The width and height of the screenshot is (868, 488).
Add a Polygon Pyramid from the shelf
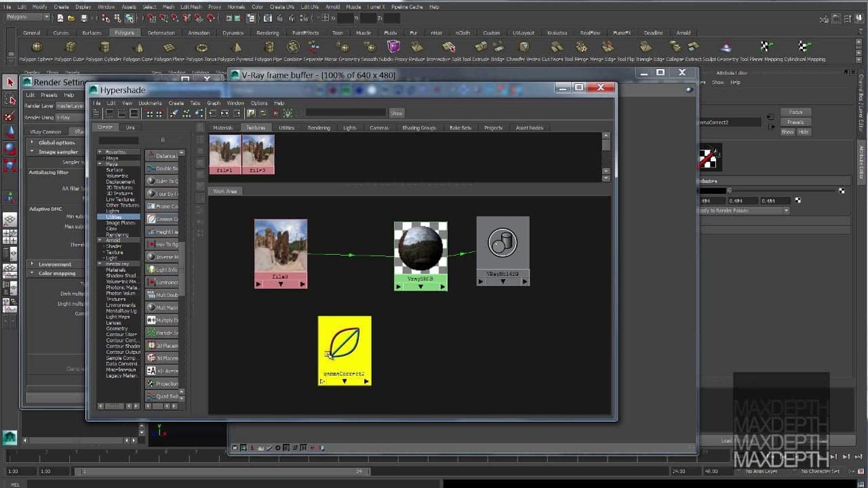(x=236, y=47)
